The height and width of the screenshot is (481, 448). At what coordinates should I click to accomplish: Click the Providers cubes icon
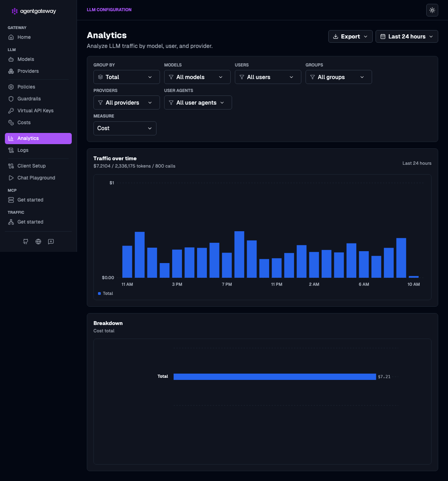click(11, 71)
